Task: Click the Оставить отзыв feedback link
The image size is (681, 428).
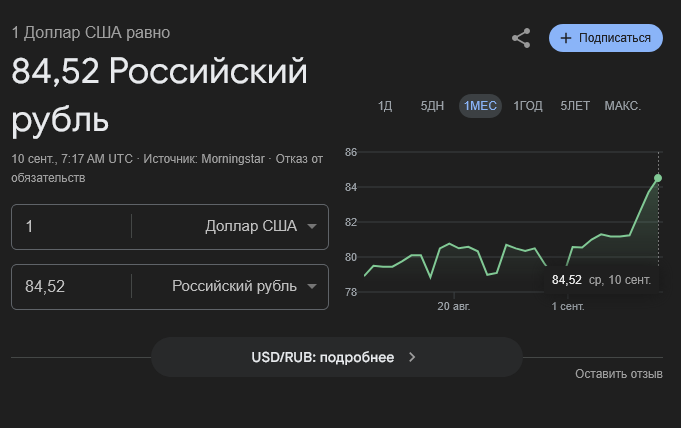Action: pyautogui.click(x=618, y=374)
